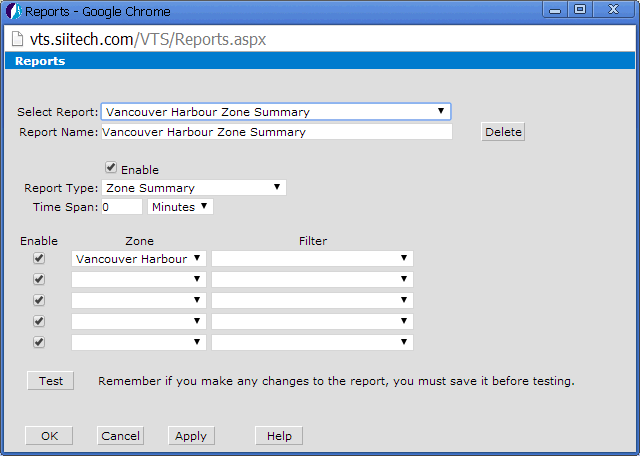Image resolution: width=640 pixels, height=456 pixels.
Task: Open the Minutes time unit dropdown
Action: [180, 207]
